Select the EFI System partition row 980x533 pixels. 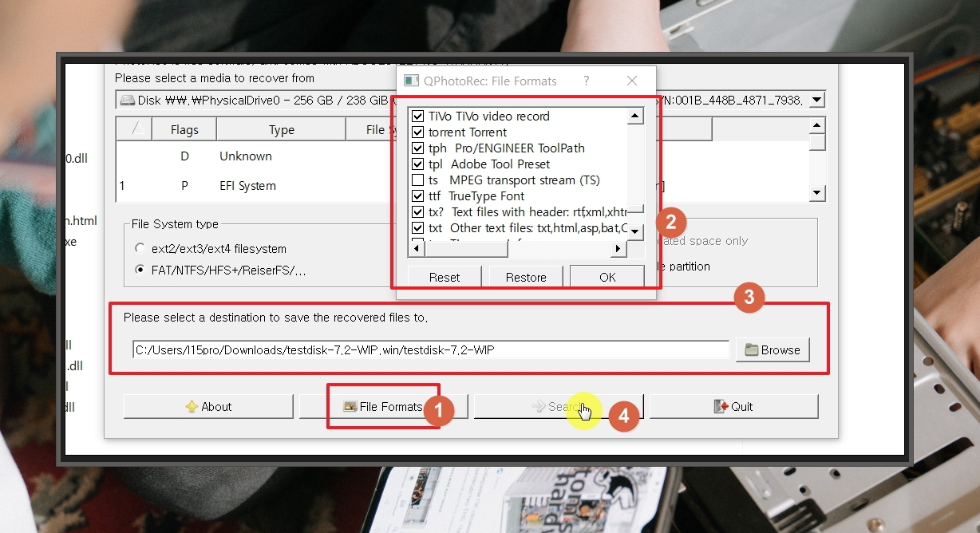(463, 186)
